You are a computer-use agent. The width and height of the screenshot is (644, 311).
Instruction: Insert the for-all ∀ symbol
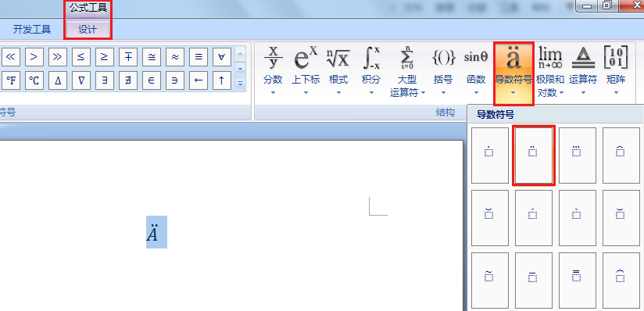[222, 57]
